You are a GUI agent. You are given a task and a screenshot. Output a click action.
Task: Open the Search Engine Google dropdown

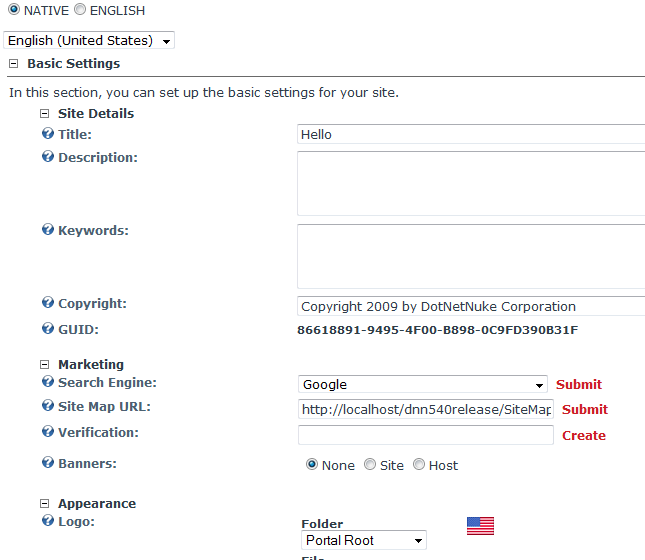pos(422,385)
